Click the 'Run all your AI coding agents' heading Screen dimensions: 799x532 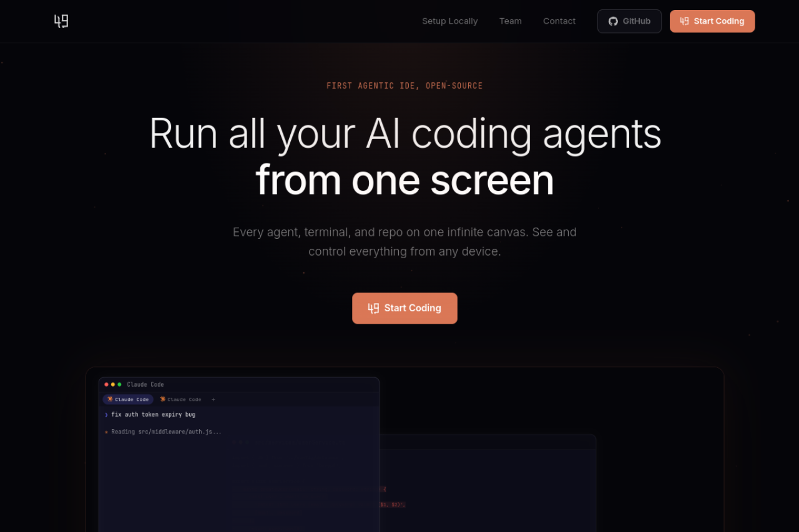(404, 133)
